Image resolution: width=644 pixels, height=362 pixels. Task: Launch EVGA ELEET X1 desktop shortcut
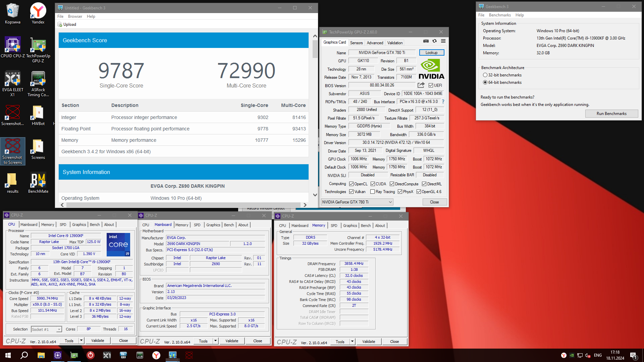point(13,84)
